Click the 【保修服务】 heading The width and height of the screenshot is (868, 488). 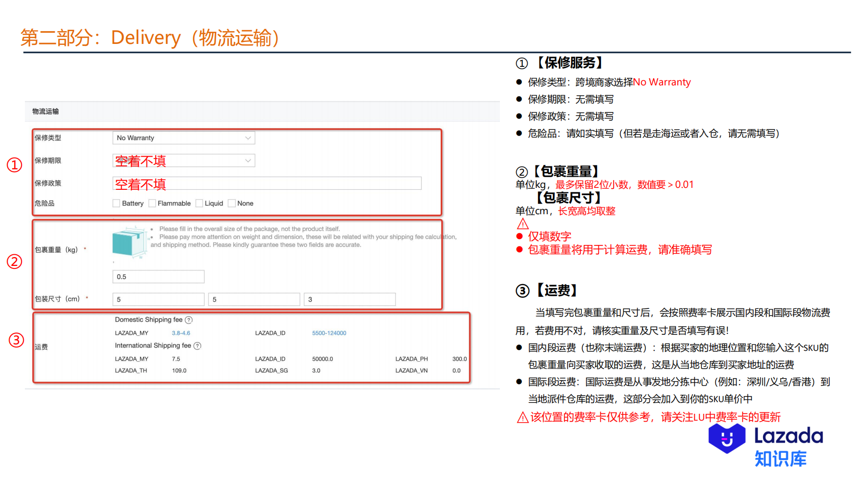tap(570, 63)
